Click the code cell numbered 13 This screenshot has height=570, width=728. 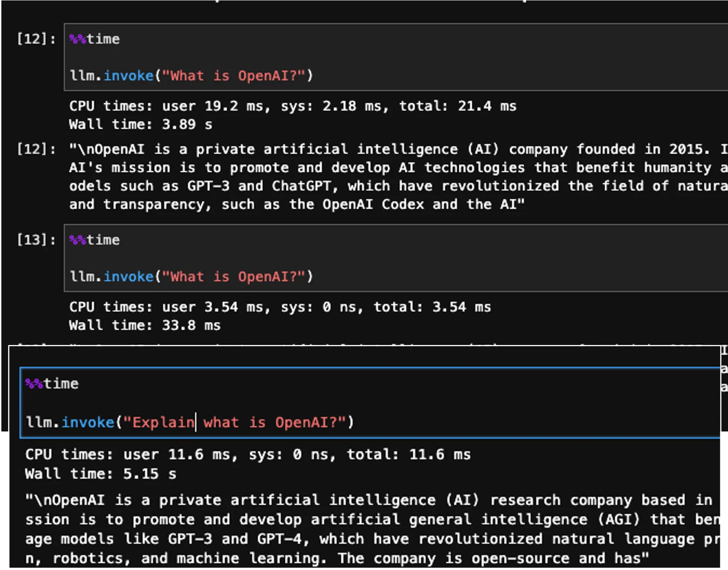coord(396,258)
